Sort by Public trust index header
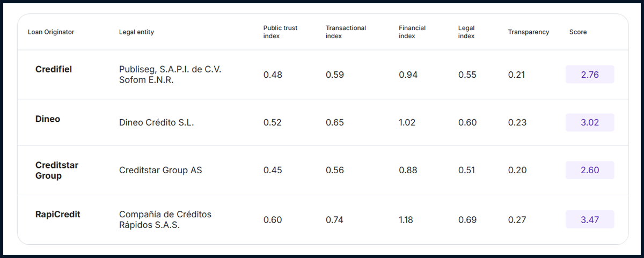The image size is (644, 258). click(280, 32)
